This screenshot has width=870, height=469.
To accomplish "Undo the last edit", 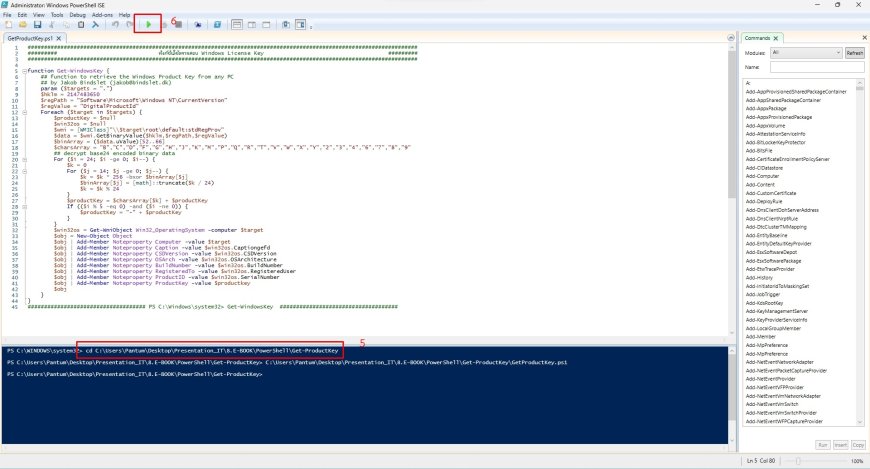I will (x=115, y=24).
